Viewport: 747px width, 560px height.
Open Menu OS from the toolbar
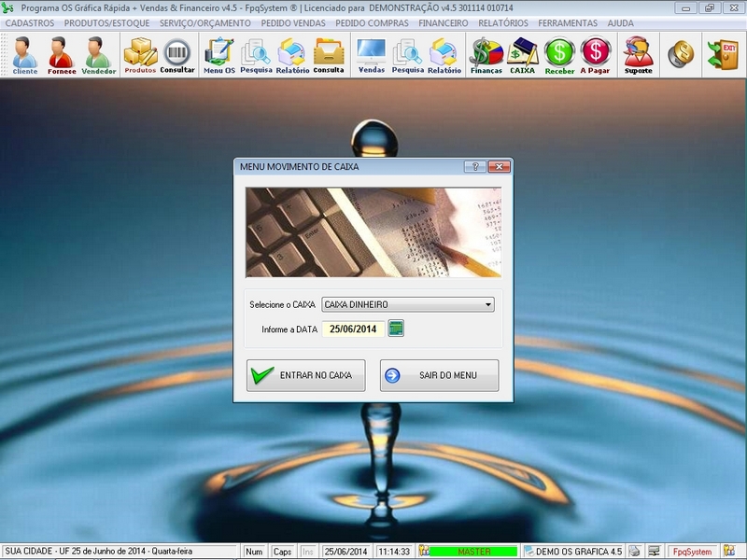tap(219, 55)
